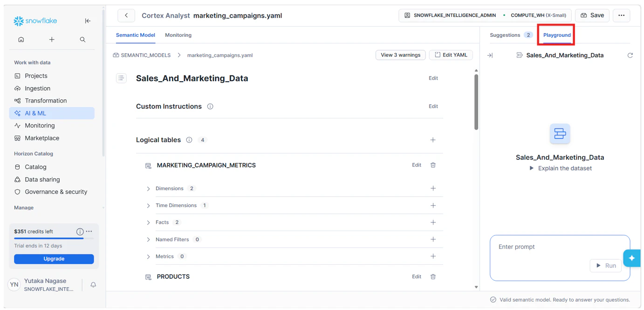Click the Snowflake logo

(x=35, y=21)
